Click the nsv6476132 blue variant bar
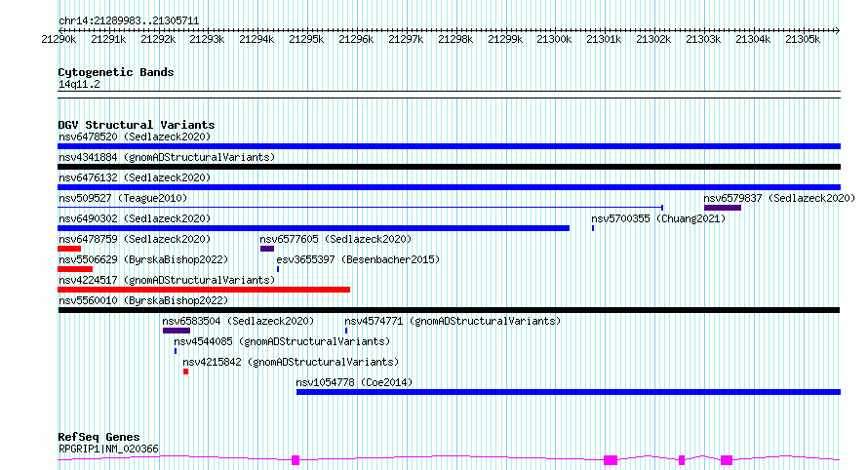 449,187
